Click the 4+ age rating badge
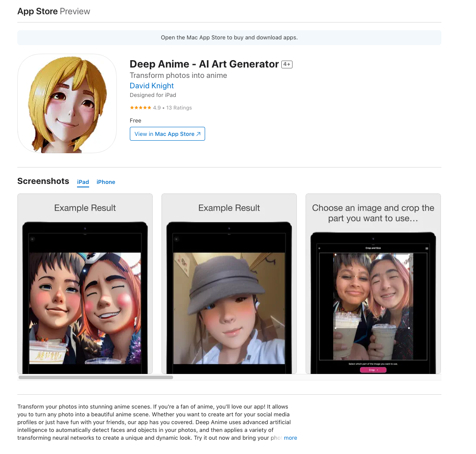Image resolution: width=476 pixels, height=454 pixels. [x=286, y=64]
